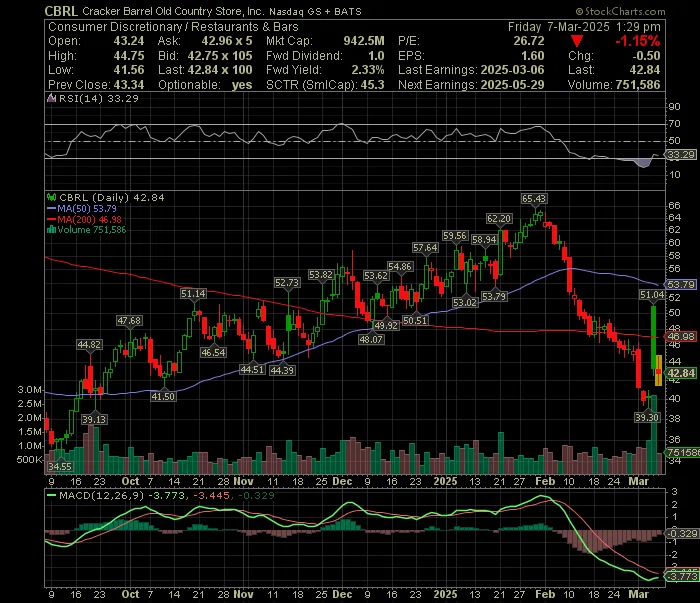Click the MA(50) 53.79 legend entry

coord(81,208)
